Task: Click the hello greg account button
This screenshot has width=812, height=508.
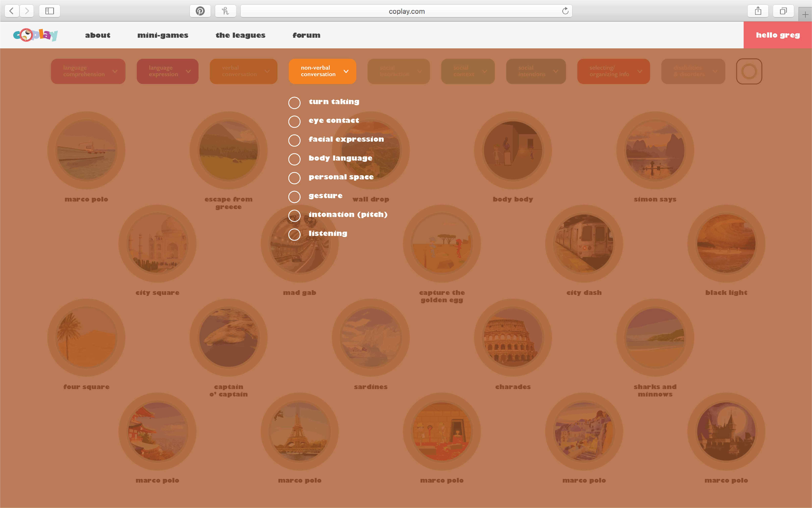Action: (777, 35)
